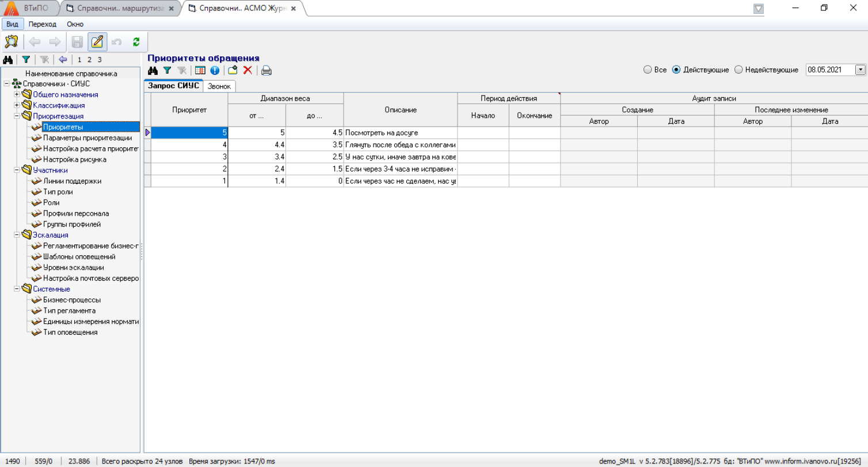Select Шаблоны оповещений tree item
This screenshot has height=467, width=868.
click(x=79, y=257)
